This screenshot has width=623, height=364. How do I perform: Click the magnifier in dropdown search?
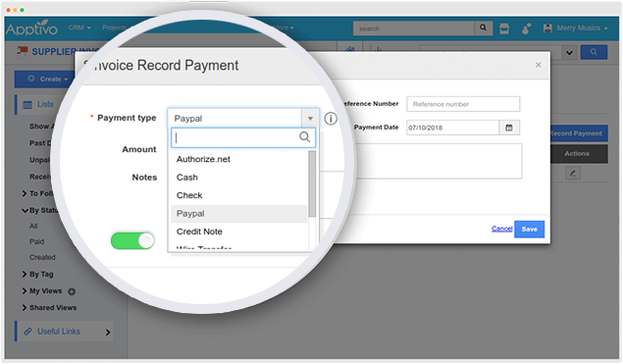pyautogui.click(x=304, y=137)
